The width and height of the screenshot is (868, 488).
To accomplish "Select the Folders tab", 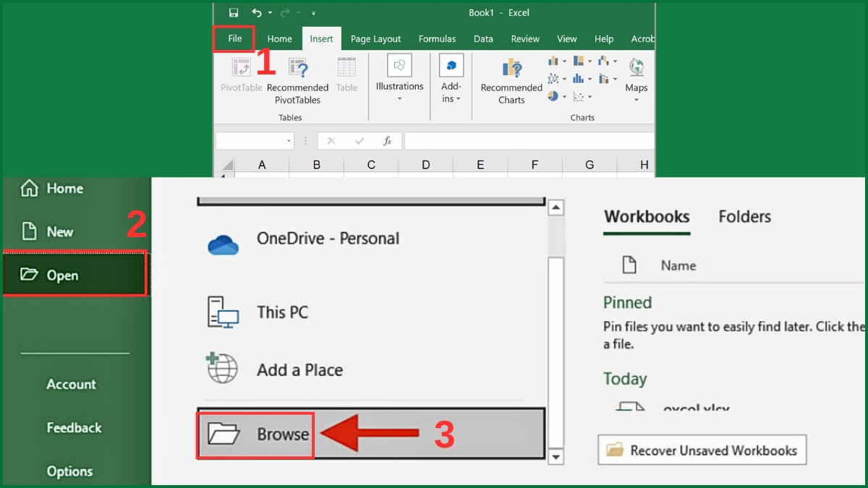I will coord(744,216).
